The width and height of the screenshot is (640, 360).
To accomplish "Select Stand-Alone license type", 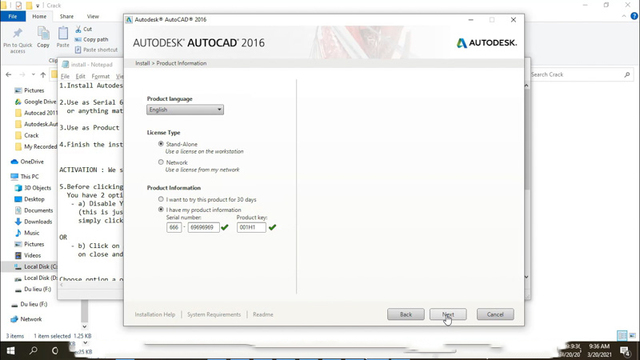I will point(161,144).
